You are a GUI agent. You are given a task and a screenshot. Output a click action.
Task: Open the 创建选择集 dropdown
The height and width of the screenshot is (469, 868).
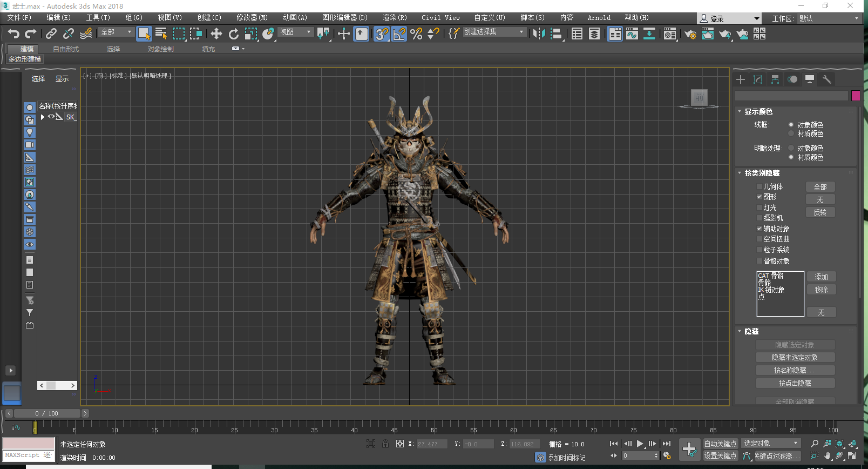[x=521, y=32]
